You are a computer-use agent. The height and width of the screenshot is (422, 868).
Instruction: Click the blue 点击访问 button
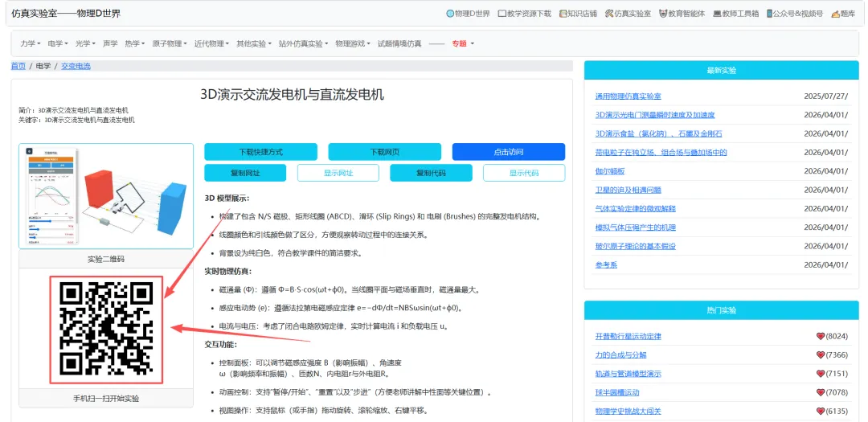509,152
